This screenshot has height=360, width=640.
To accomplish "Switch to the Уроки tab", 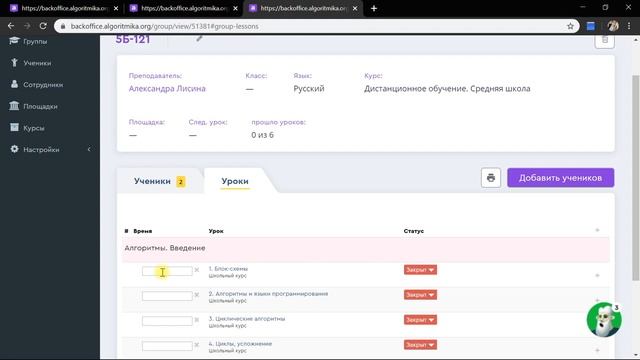I will tap(235, 181).
